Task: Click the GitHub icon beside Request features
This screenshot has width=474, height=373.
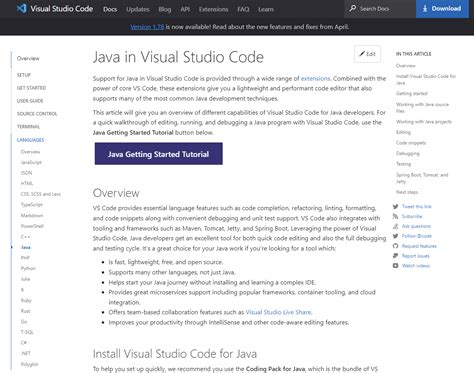Action: click(395, 246)
